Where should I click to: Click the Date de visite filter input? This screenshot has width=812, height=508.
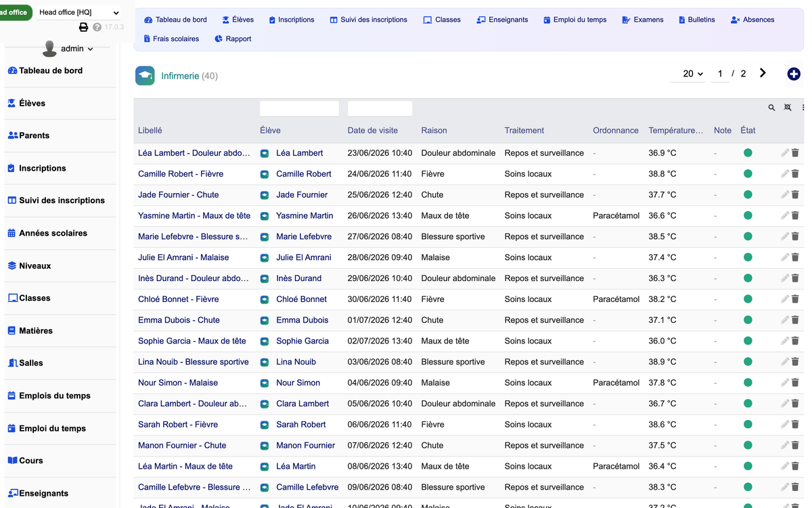click(380, 108)
